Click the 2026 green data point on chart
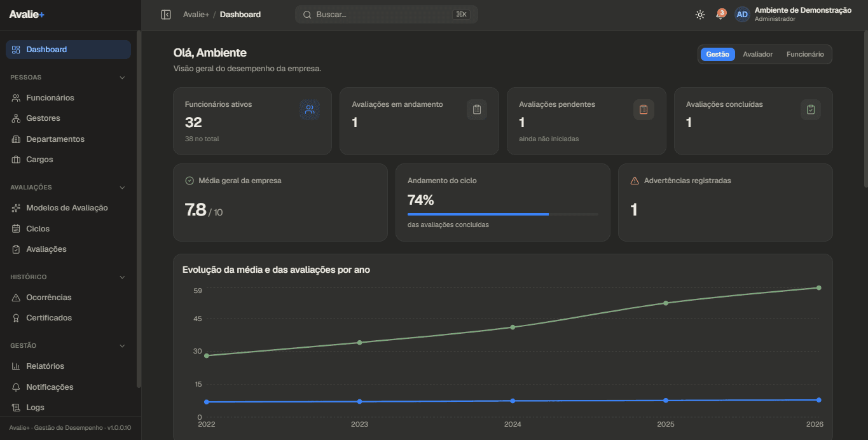Image resolution: width=868 pixels, height=440 pixels. tap(819, 288)
